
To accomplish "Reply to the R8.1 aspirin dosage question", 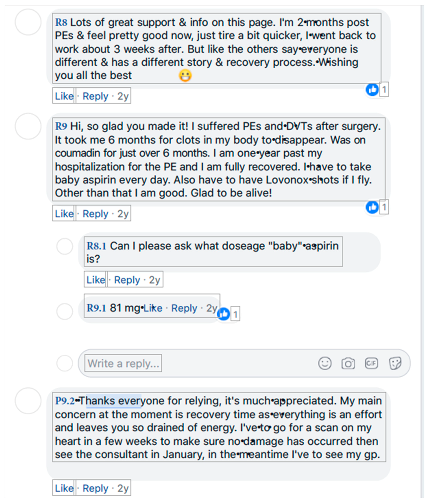I will coord(127,280).
